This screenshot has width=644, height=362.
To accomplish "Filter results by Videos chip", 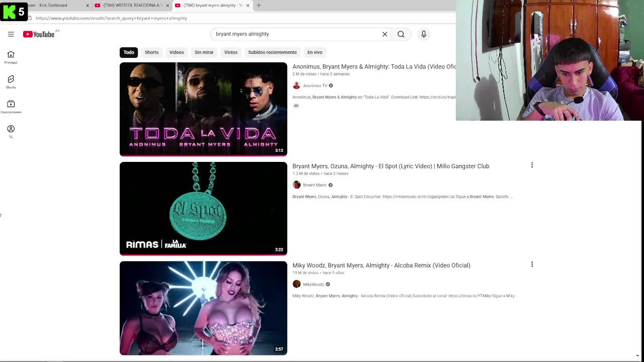I will 177,52.
